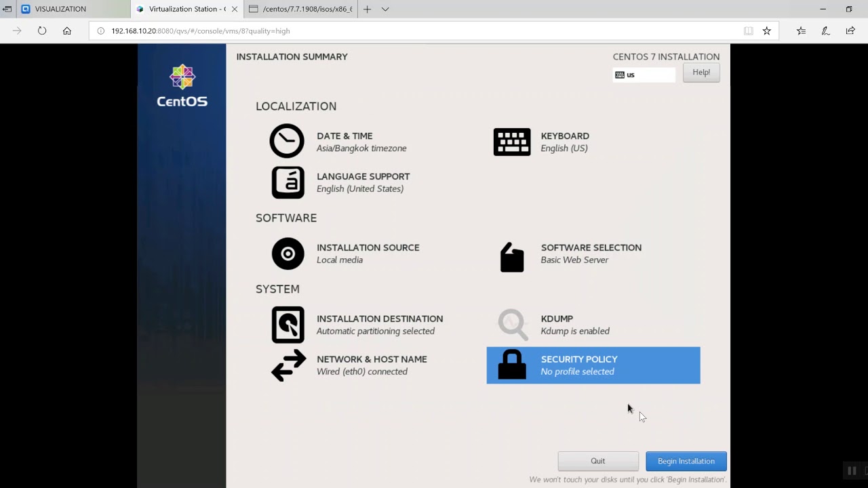Click 'English (United States)' text
The image size is (868, 488).
pos(360,189)
